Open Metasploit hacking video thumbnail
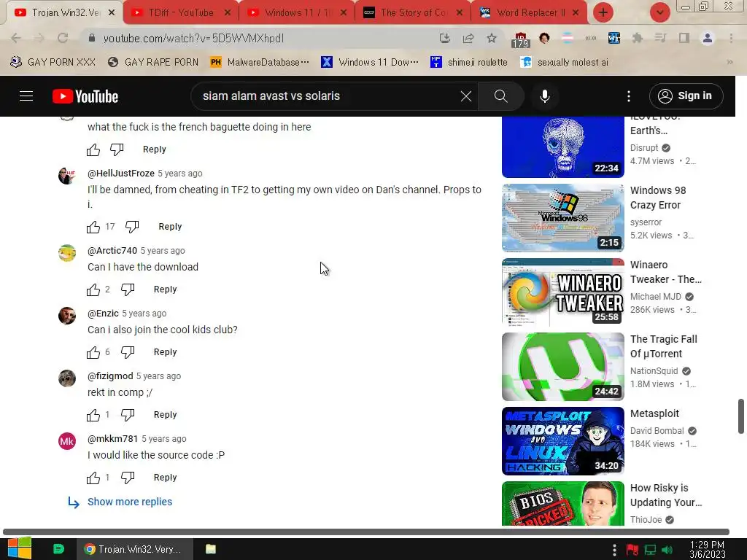747x560 pixels. click(x=562, y=441)
